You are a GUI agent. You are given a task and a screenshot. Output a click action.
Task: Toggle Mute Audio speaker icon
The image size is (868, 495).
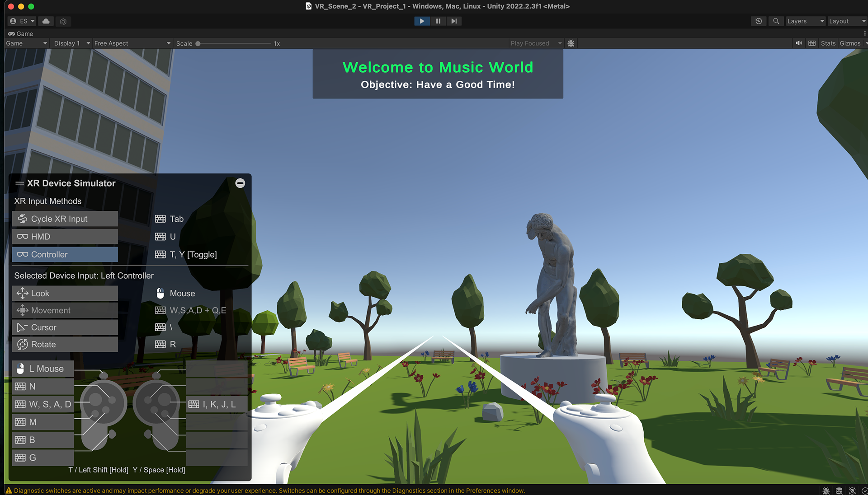tap(799, 43)
